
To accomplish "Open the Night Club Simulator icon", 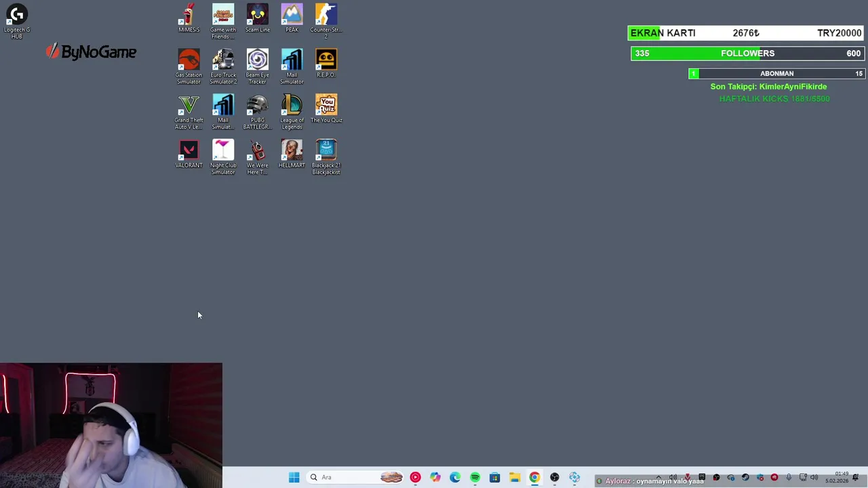I will point(223,157).
